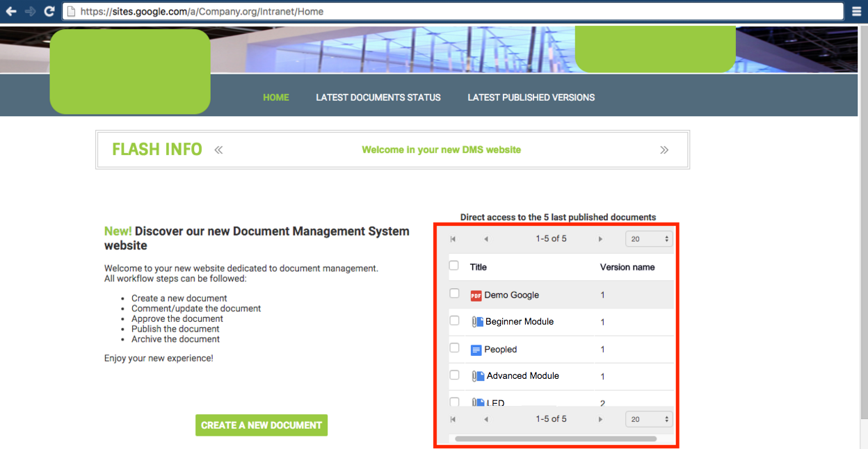Check the Peopled row checkbox
Image resolution: width=868 pixels, height=449 pixels.
454,348
